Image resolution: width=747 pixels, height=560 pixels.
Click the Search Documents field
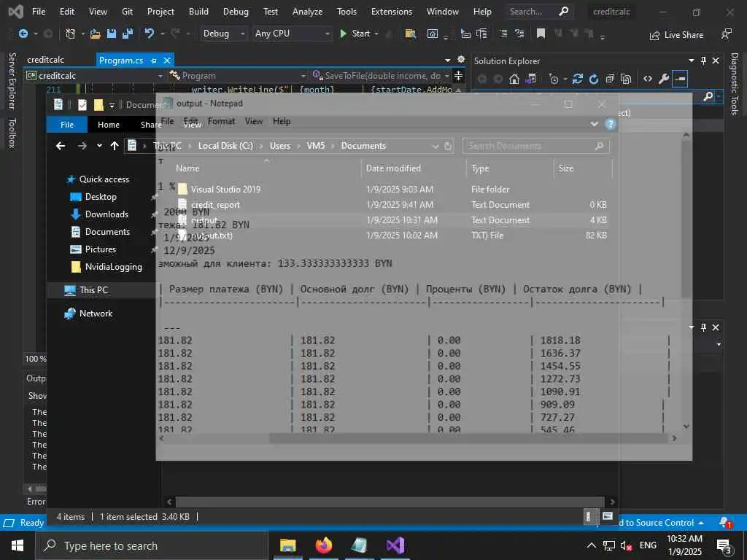536,146
